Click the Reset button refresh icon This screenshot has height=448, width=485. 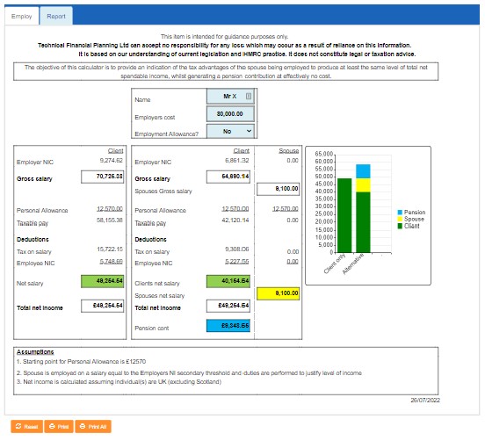(18, 426)
